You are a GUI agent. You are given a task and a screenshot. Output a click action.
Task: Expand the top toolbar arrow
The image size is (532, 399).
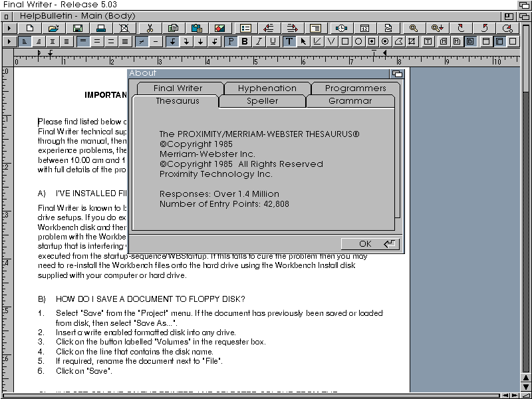click(9, 28)
